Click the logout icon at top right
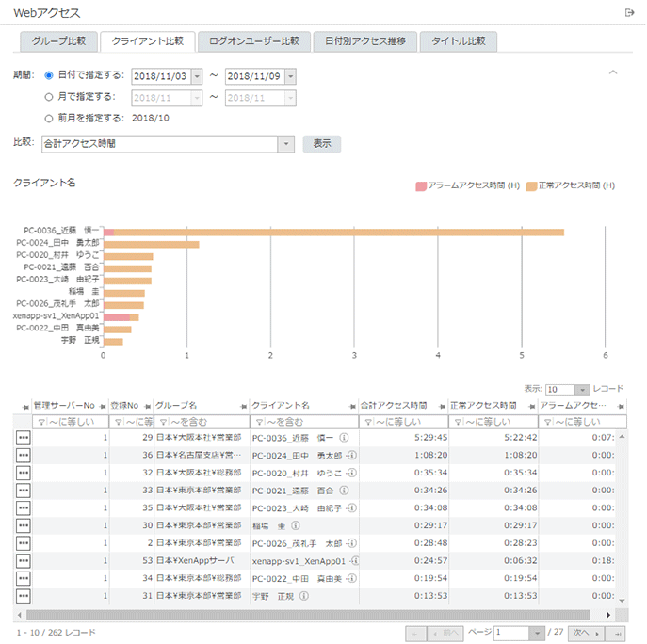This screenshot has width=647, height=644. pyautogui.click(x=629, y=12)
